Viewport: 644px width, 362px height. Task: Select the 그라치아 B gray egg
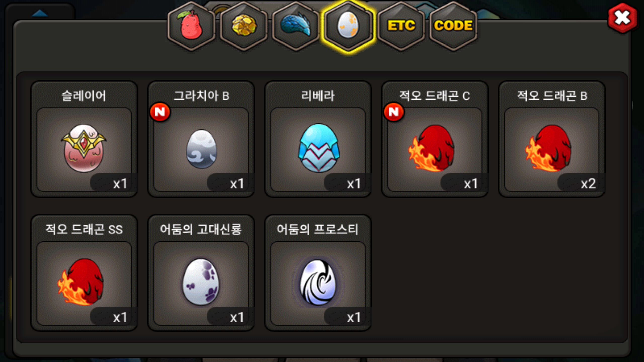[x=201, y=139]
